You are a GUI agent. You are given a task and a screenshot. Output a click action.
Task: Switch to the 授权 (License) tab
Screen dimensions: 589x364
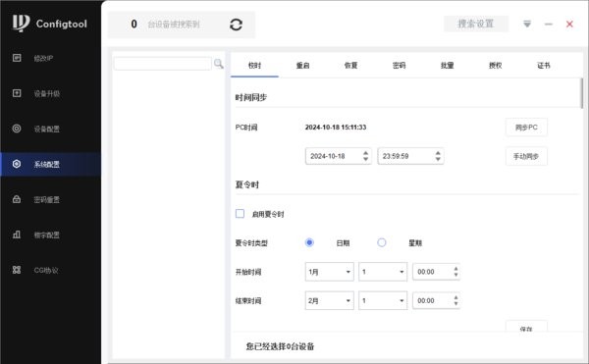pyautogui.click(x=495, y=66)
